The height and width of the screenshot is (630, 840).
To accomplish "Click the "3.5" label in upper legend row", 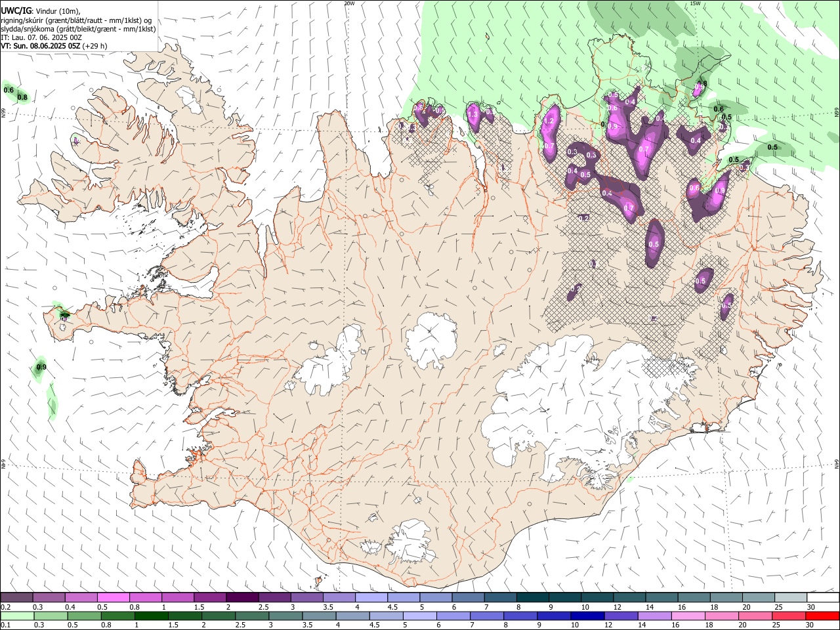I will coord(328,607).
